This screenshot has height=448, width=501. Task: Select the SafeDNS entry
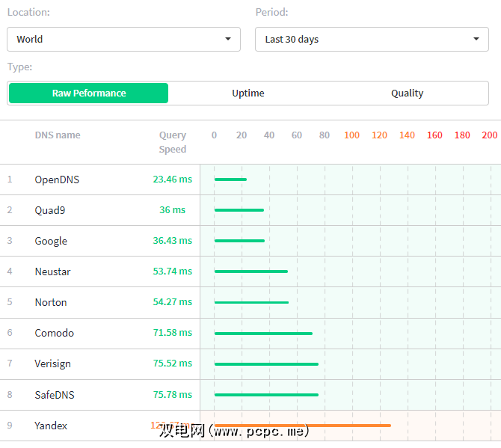(x=55, y=394)
